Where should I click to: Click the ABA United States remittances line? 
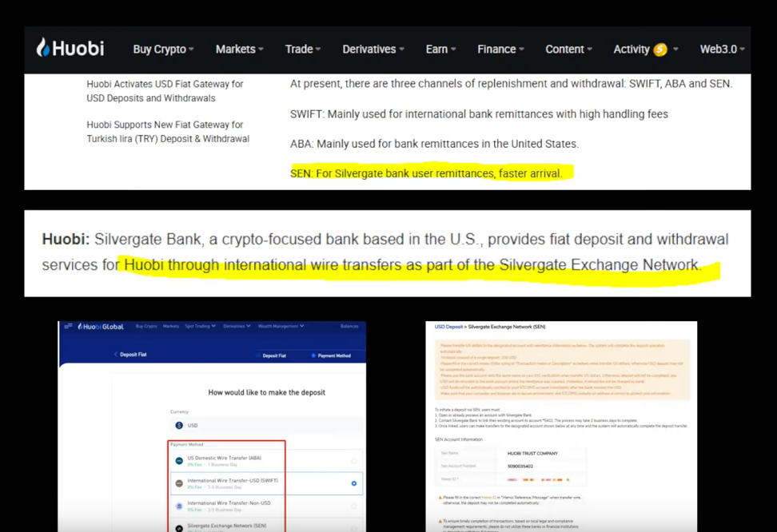(435, 144)
